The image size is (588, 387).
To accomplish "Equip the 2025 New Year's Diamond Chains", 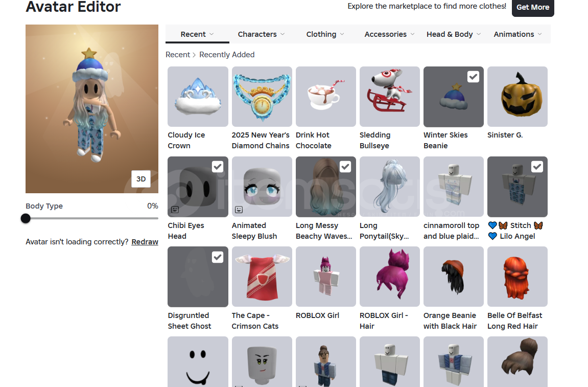I will [x=262, y=97].
